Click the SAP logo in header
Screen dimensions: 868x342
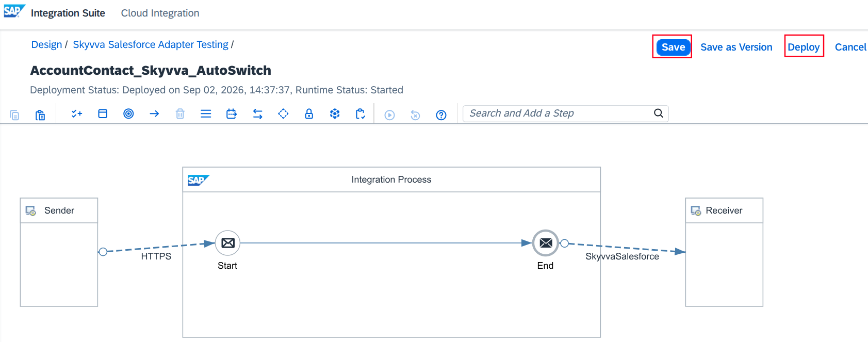tap(14, 11)
